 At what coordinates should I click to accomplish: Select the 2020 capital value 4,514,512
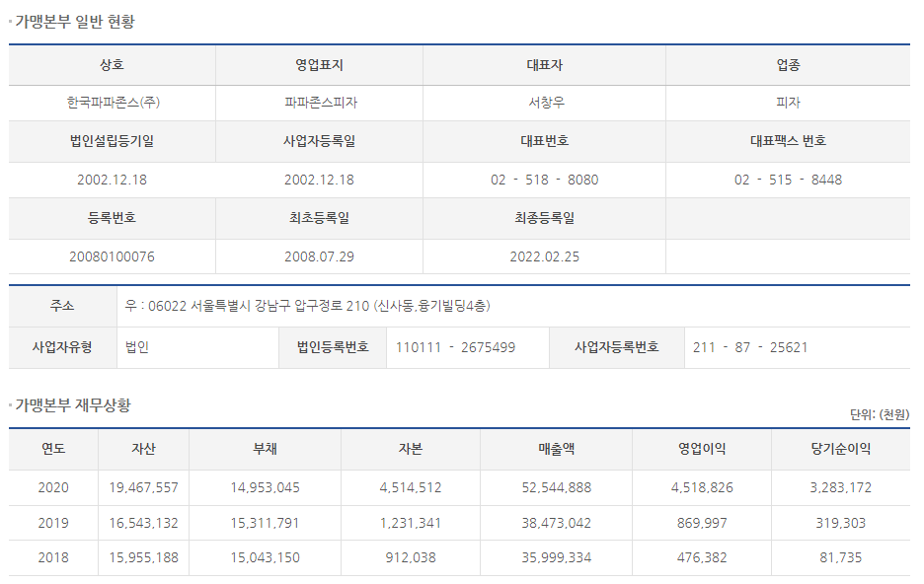(x=411, y=487)
